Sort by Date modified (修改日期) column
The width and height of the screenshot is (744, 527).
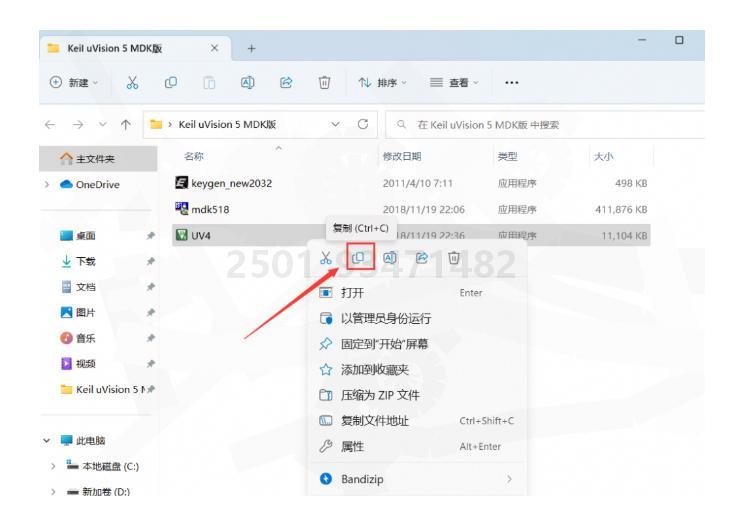pos(402,156)
